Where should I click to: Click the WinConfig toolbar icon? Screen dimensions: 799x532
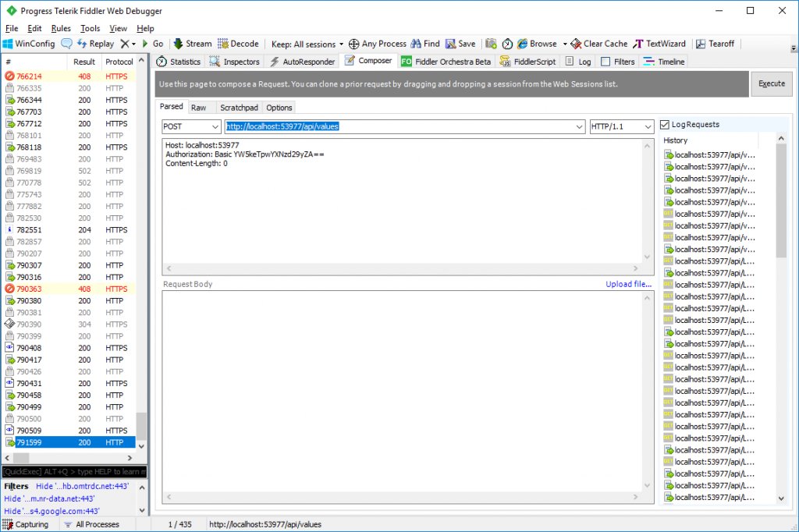pos(8,44)
